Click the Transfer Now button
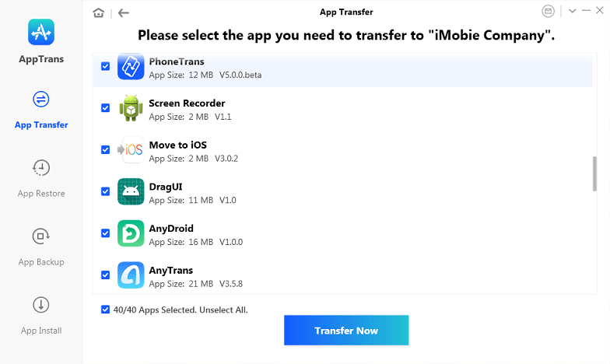This screenshot has height=364, width=610. tap(346, 330)
